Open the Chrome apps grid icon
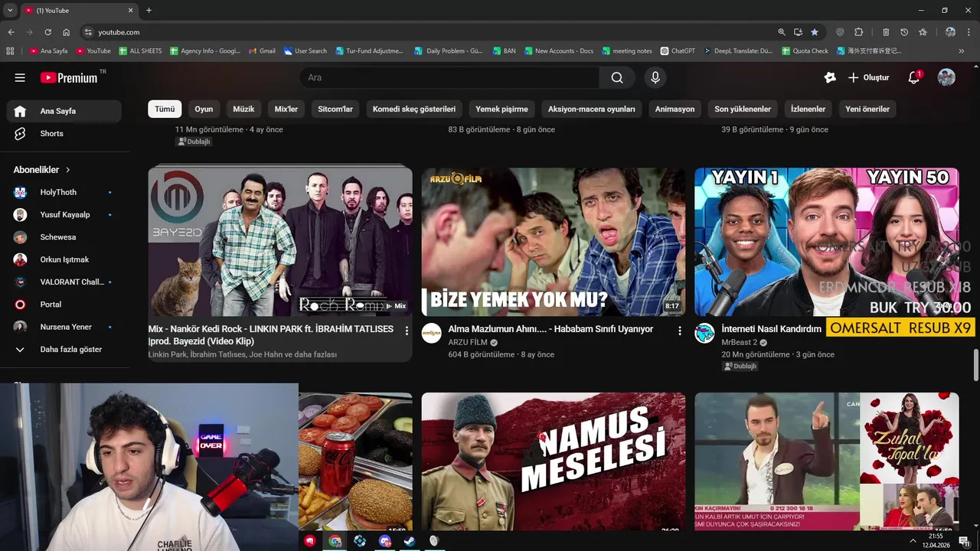The width and height of the screenshot is (980, 551). point(10,51)
